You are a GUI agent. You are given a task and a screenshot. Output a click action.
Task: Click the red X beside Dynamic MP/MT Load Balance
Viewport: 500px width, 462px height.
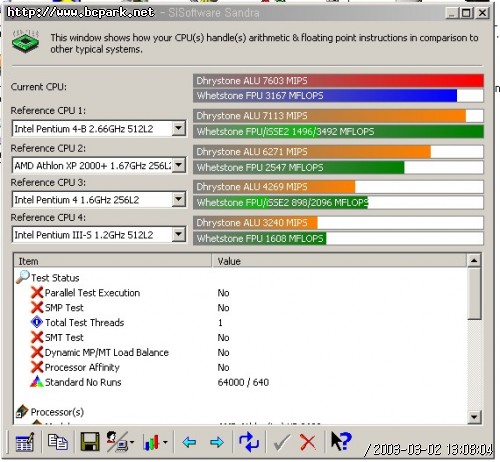pos(37,352)
